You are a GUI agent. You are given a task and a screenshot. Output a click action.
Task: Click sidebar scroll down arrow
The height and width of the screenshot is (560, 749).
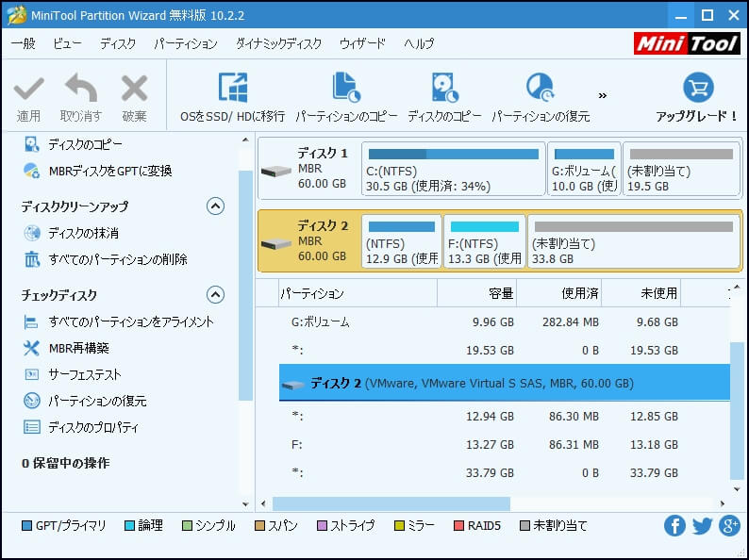point(245,503)
